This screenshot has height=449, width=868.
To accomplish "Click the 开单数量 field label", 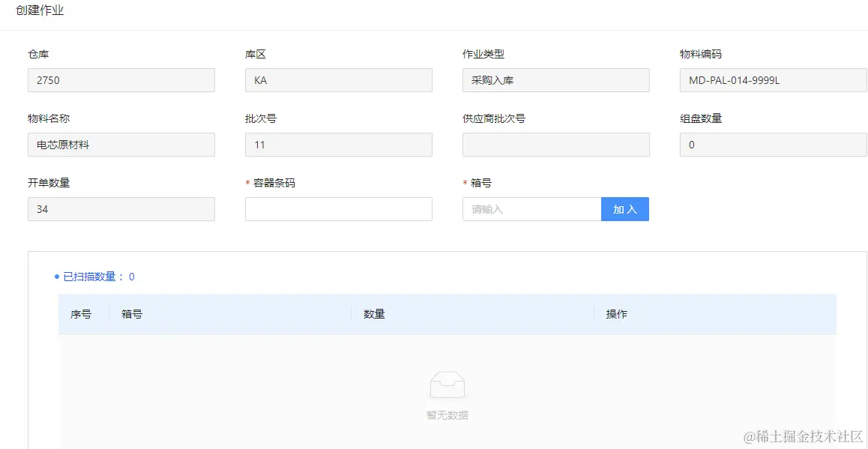I will [x=49, y=183].
